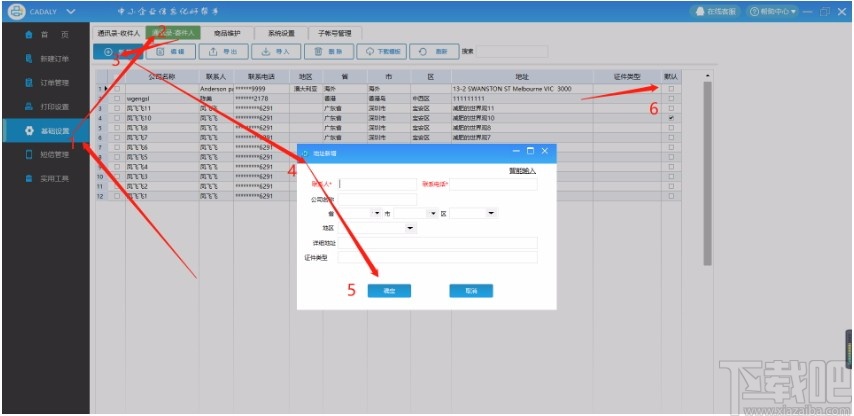Click the blue confirm button in dialog
The height and width of the screenshot is (416, 854).
pyautogui.click(x=389, y=291)
